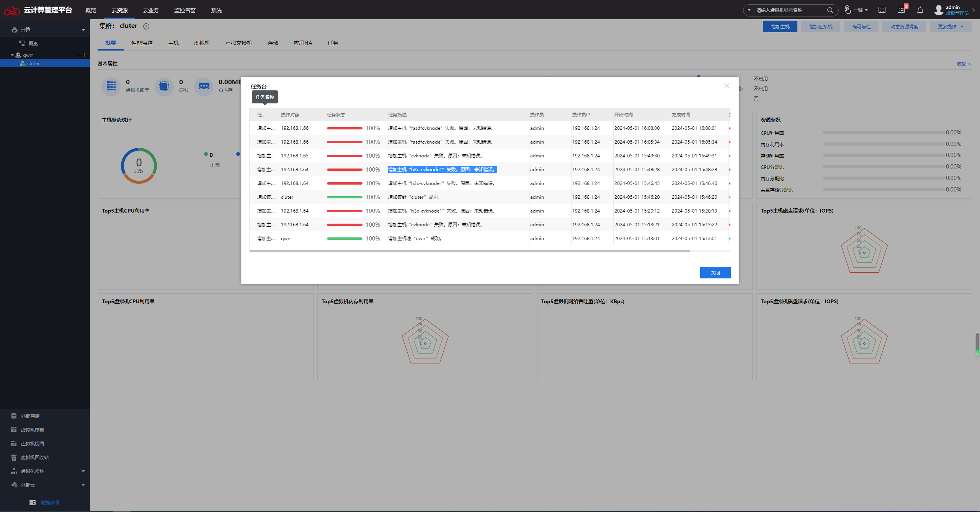Click the Collapse link for basic attributes
This screenshot has width=980, height=512.
coord(963,64)
